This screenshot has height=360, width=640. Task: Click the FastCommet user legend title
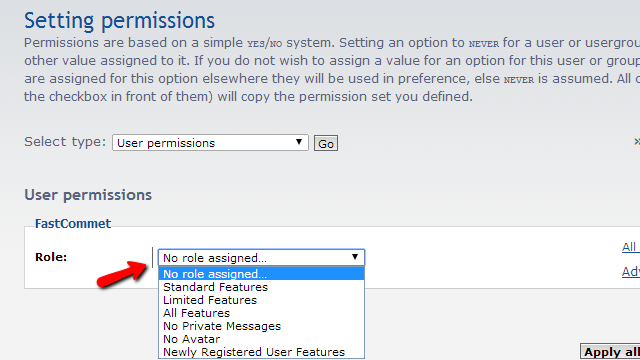click(x=73, y=223)
